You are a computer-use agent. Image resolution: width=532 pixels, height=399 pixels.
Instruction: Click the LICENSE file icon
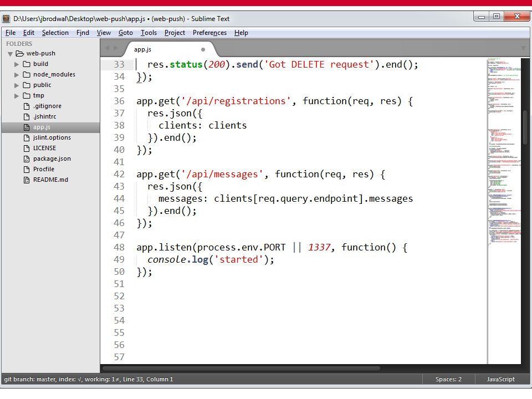[x=27, y=149]
